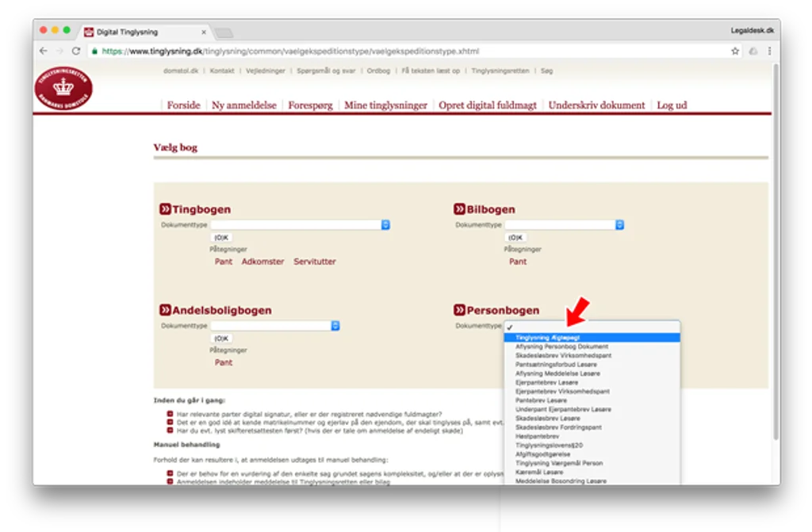Click the Andelsboligbogen red arrow icon
812x532 pixels.
tap(165, 310)
